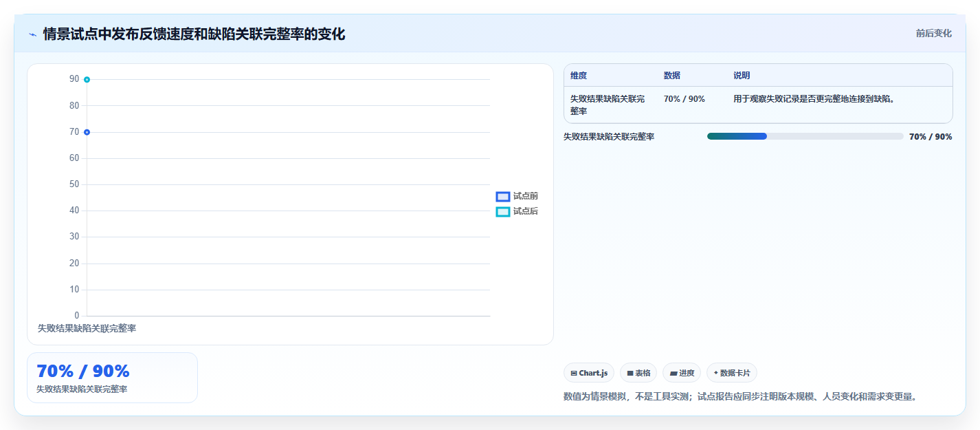Select the 进度 chip
The width and height of the screenshot is (980, 430).
[682, 373]
